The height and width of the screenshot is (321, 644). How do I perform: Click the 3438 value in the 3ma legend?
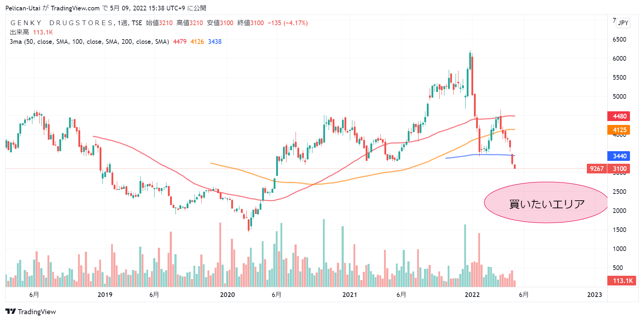point(215,42)
